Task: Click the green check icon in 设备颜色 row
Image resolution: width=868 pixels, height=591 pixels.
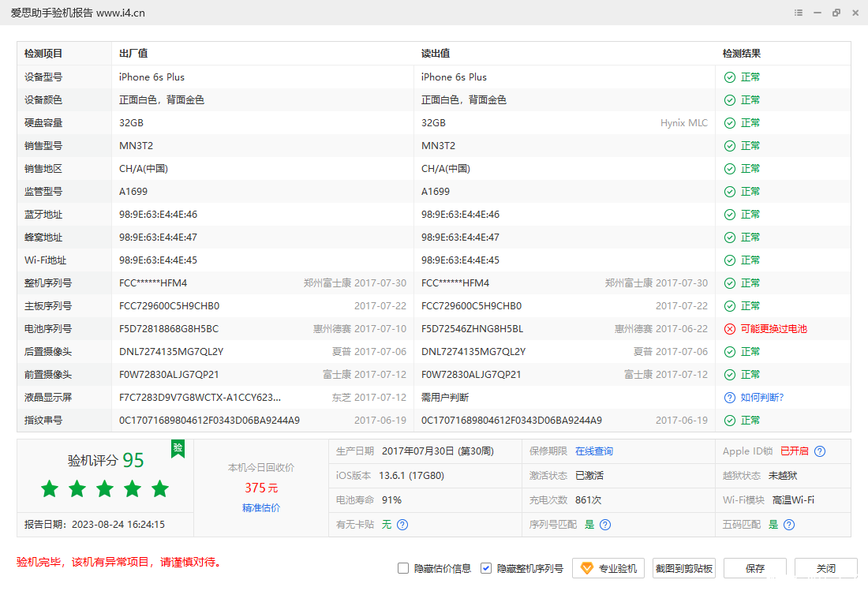Action: [730, 100]
